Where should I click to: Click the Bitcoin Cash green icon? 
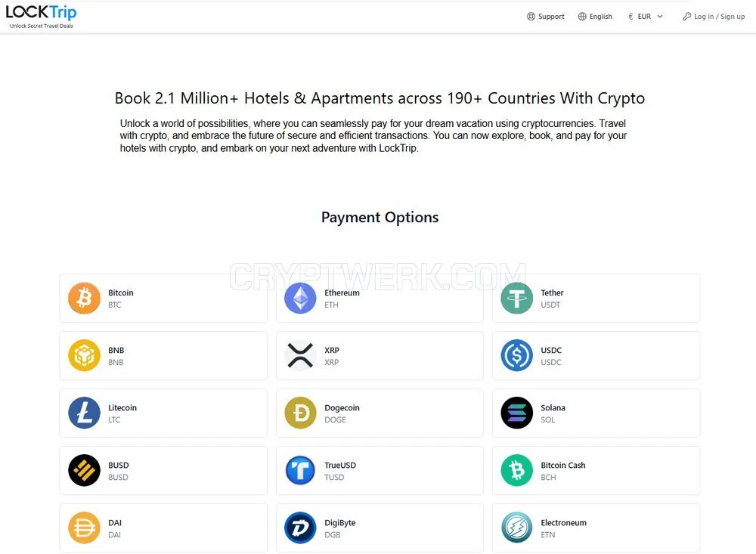tap(517, 471)
